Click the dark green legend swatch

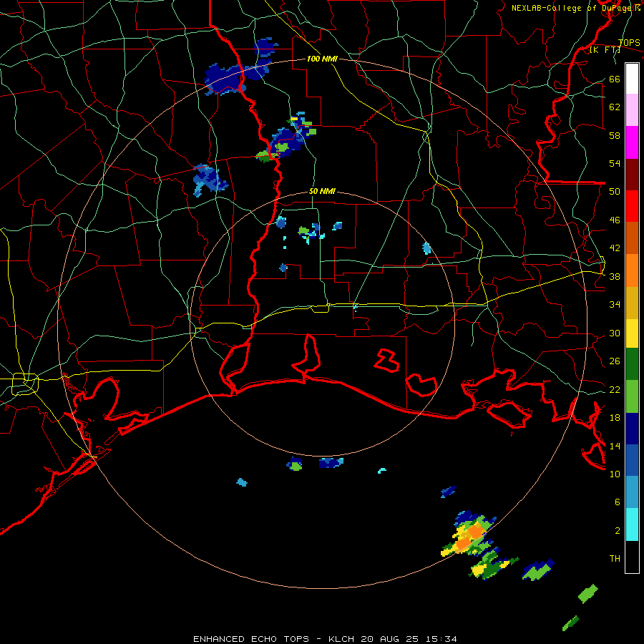coord(632,364)
